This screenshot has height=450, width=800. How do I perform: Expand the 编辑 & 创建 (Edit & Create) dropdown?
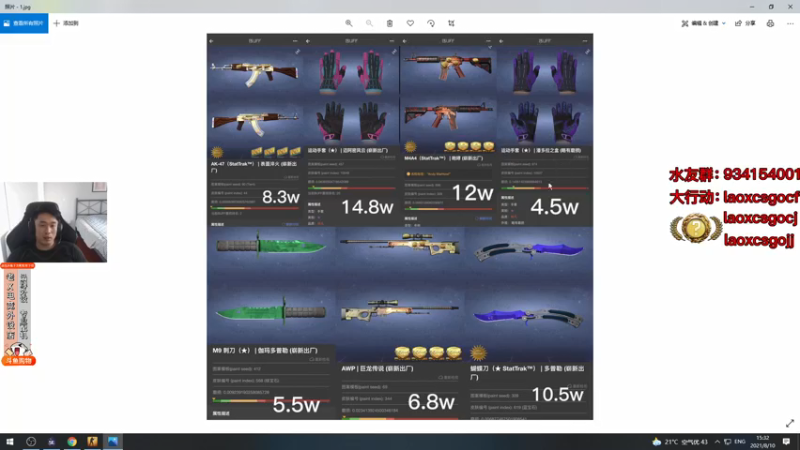(x=703, y=23)
